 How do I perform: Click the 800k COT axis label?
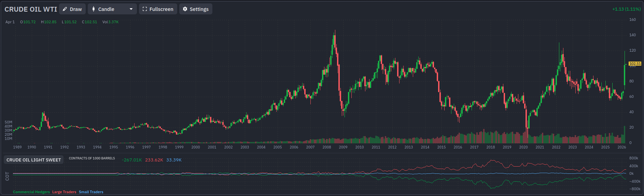click(634, 158)
